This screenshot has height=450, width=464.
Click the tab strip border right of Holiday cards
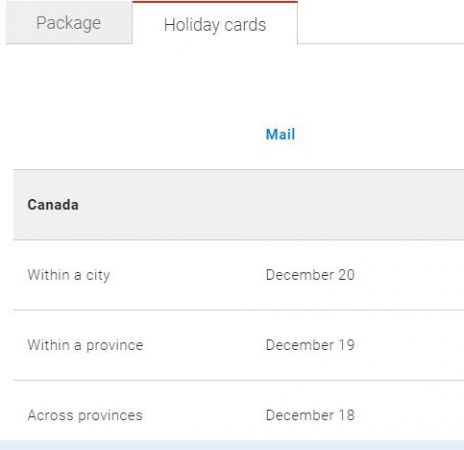point(381,43)
